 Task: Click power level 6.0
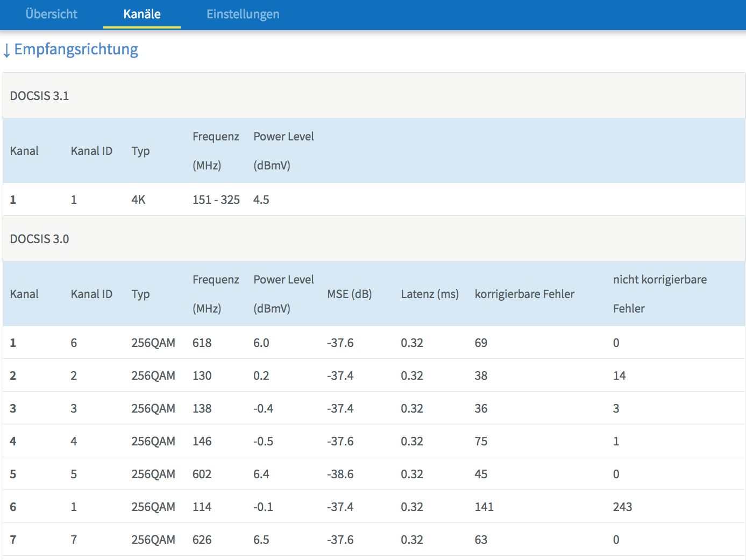(261, 343)
